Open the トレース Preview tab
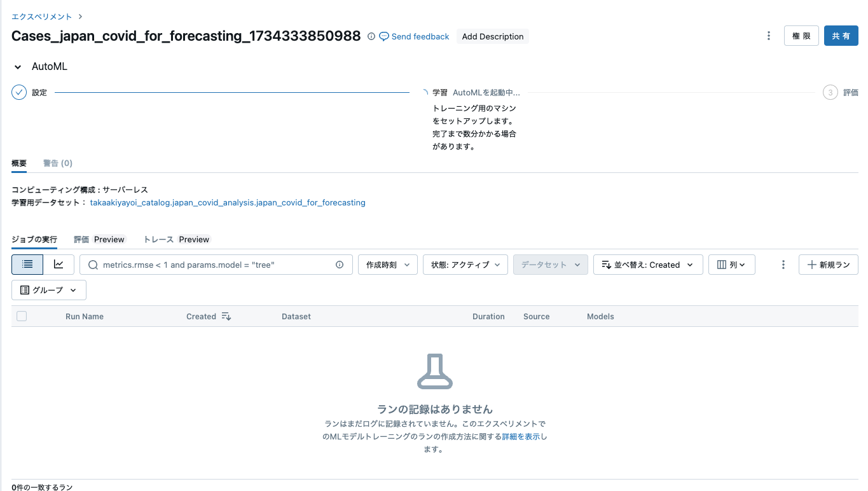Screen dimensions: 868x491 [x=178, y=239]
